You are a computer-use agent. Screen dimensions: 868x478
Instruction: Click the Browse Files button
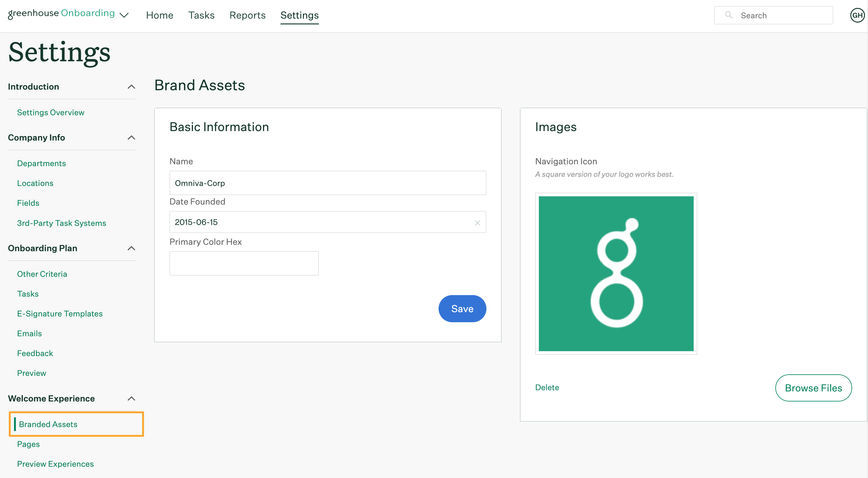(x=813, y=387)
